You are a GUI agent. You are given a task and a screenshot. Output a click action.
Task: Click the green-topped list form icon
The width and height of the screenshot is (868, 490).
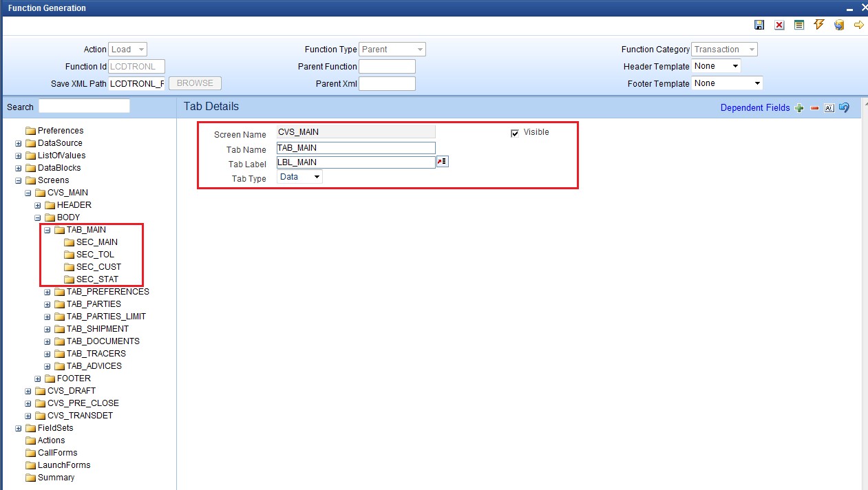click(799, 25)
